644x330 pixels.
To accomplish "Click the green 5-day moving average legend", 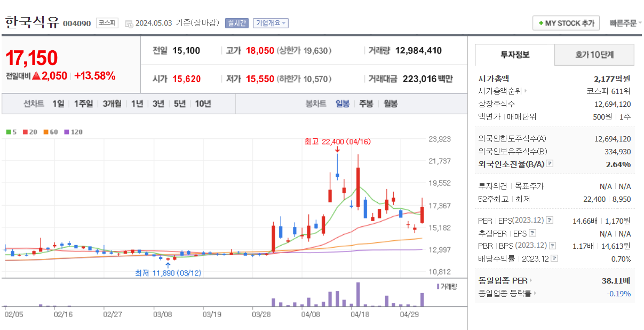I will tap(11, 131).
